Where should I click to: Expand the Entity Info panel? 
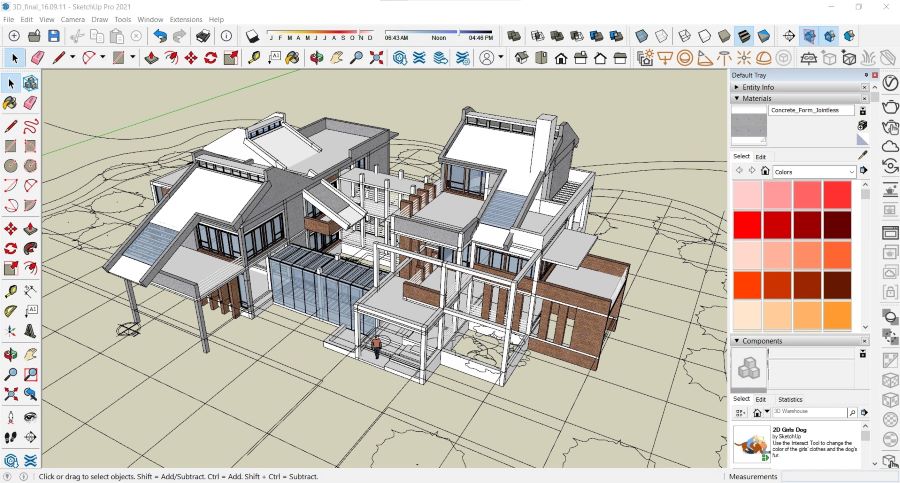click(736, 87)
